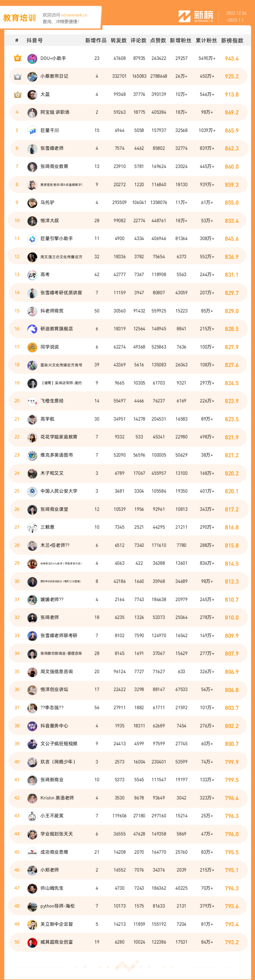Click the 943.4 index score
Screen dimensions: 255x980
tap(231, 59)
